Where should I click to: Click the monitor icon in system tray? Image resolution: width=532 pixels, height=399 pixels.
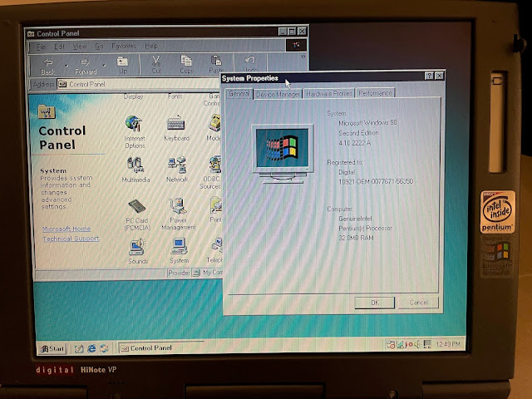coord(426,344)
